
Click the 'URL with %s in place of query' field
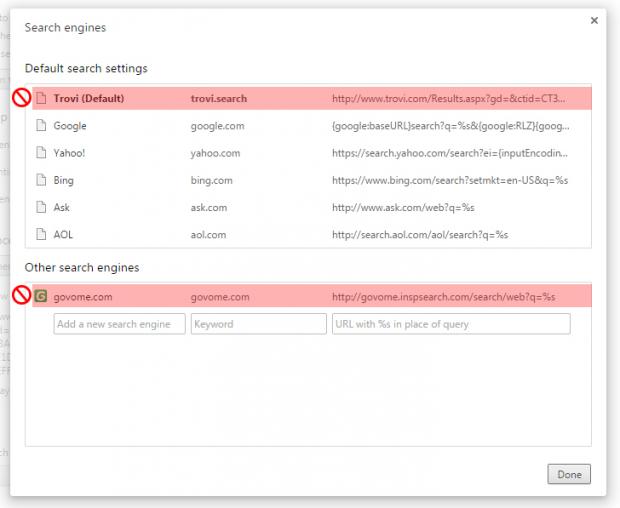(450, 324)
